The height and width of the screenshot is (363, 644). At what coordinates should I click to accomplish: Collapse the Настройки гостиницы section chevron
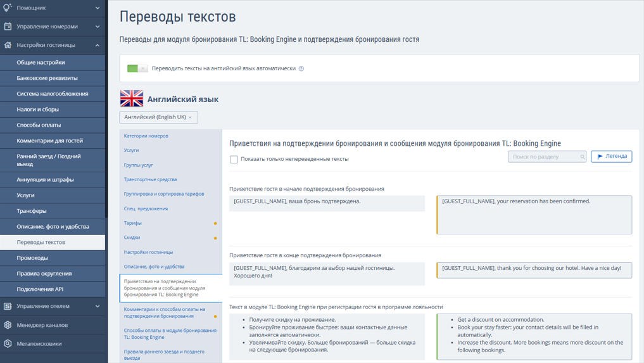pyautogui.click(x=98, y=45)
